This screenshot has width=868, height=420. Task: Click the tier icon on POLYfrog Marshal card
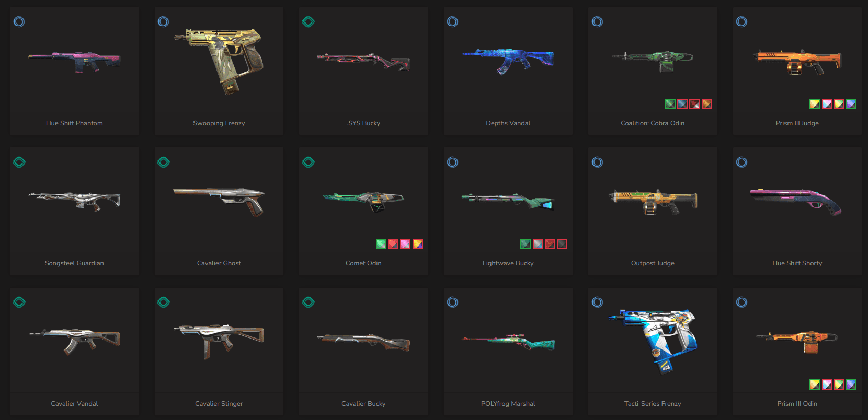pyautogui.click(x=452, y=302)
